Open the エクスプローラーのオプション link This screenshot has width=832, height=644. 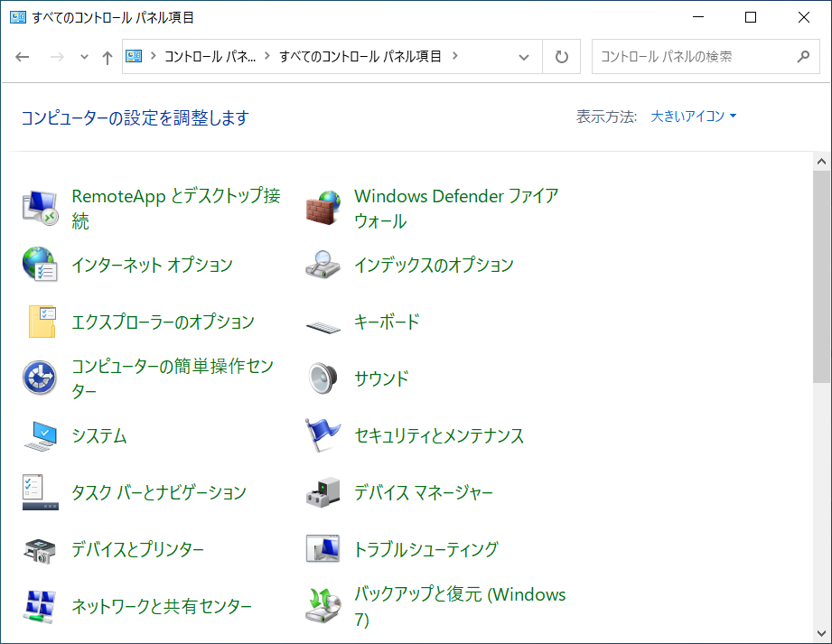point(163,322)
